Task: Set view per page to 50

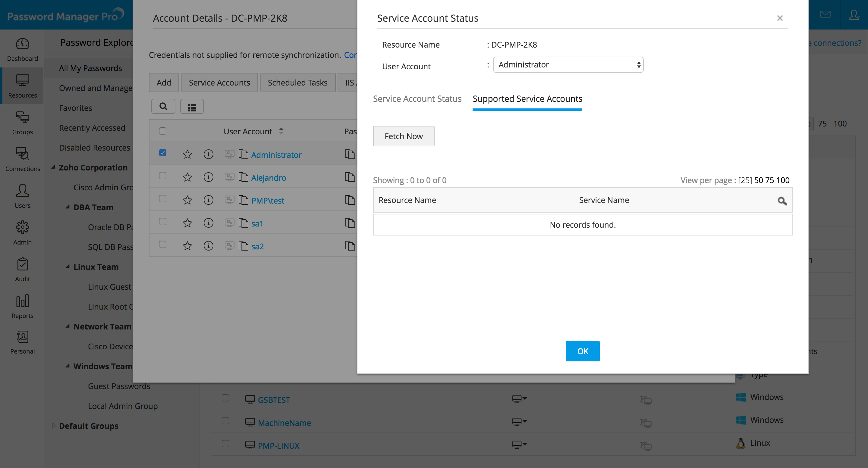Action: click(x=758, y=180)
